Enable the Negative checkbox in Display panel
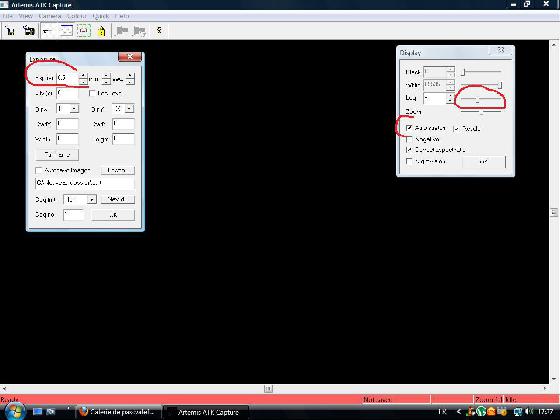This screenshot has width=560, height=420. pos(409,139)
